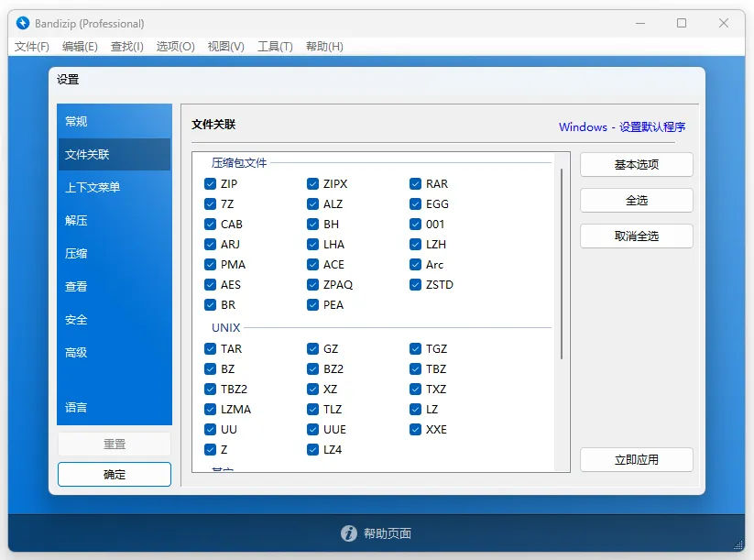Click the 取消全选 button
Screen dimensions: 754x560
point(636,236)
